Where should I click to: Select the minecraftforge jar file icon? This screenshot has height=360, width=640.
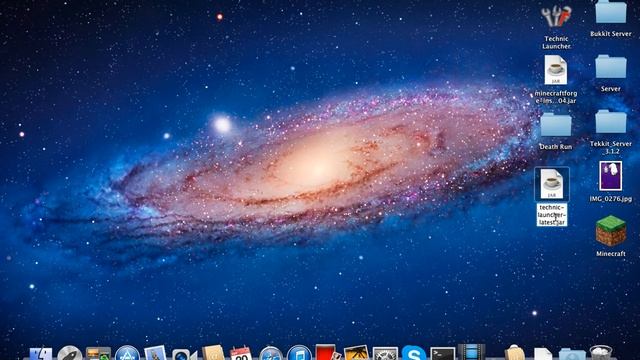pyautogui.click(x=556, y=70)
